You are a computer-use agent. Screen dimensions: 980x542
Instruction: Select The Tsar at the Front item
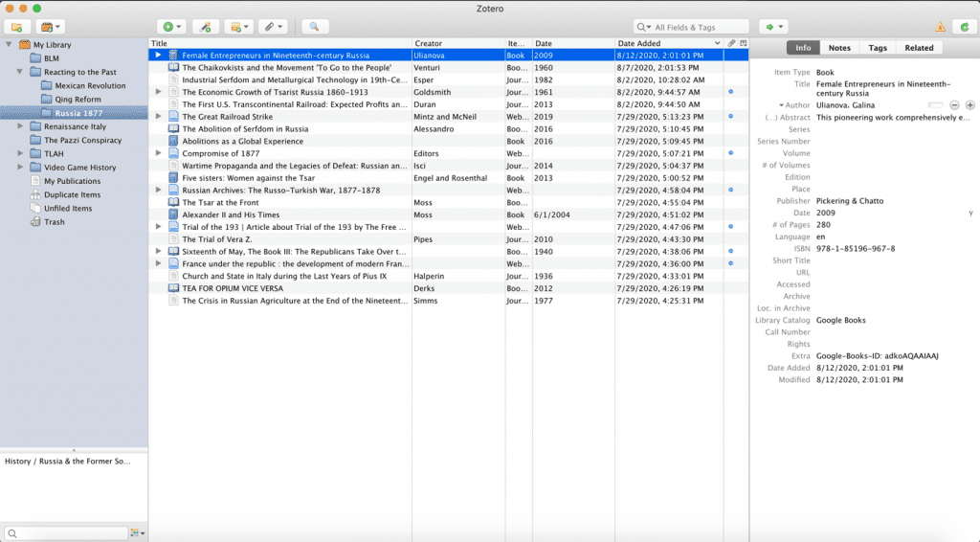(448, 203)
